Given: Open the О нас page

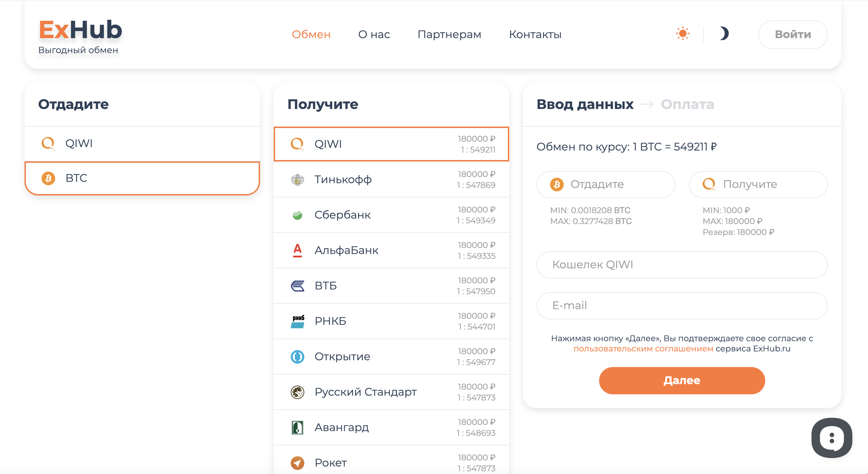Looking at the screenshot, I should click(x=374, y=34).
